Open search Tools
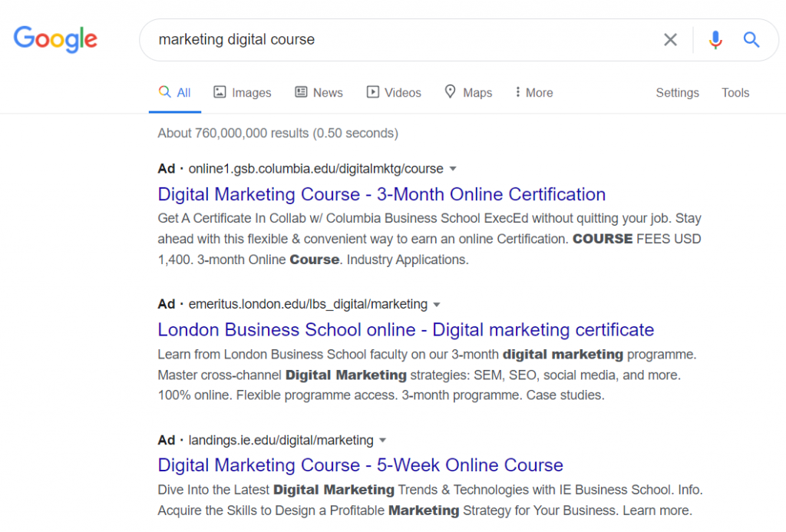The image size is (786, 532). pyautogui.click(x=735, y=93)
